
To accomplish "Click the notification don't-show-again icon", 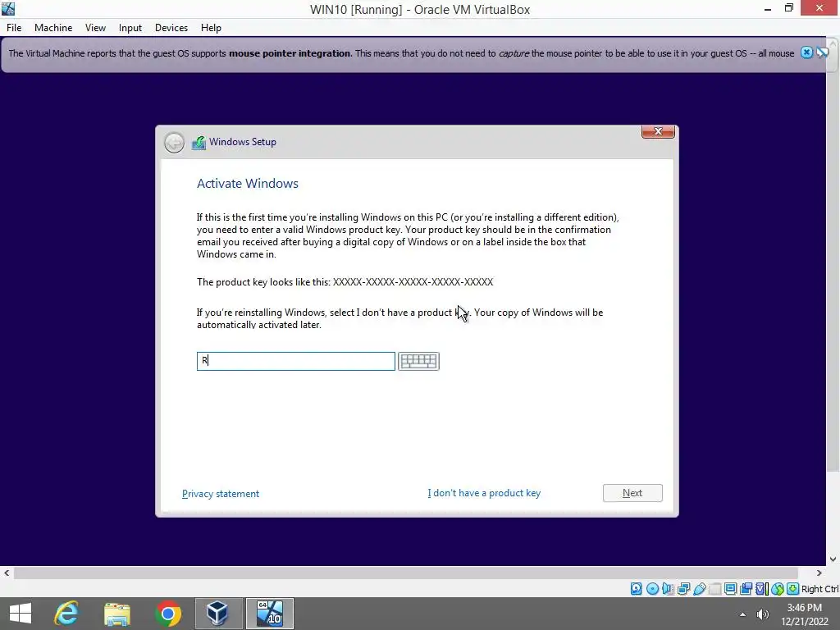I will pos(823,52).
